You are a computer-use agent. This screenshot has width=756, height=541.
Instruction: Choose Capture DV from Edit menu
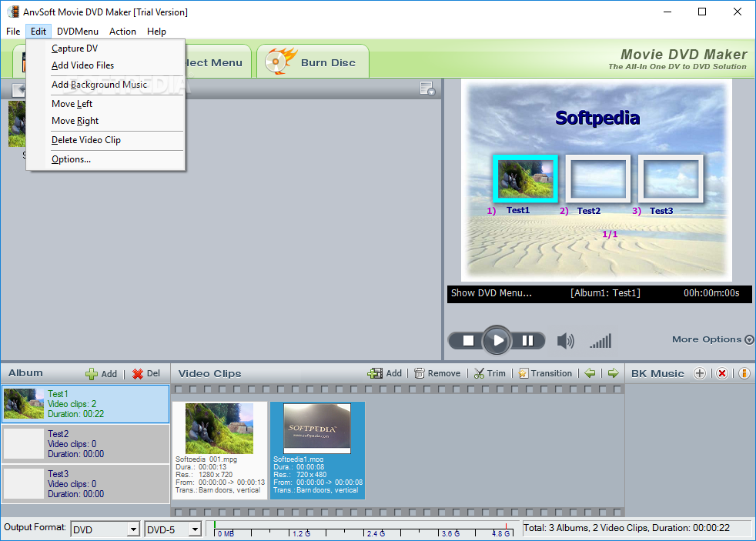pyautogui.click(x=105, y=48)
